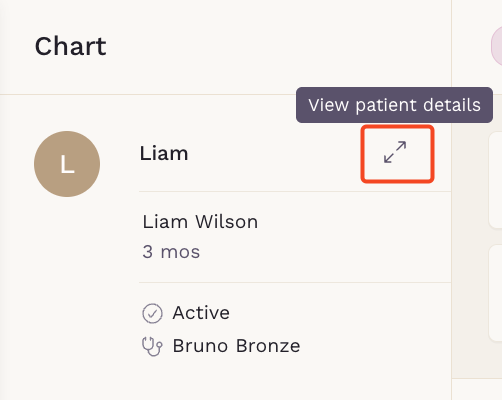Screen dimensions: 502x400
Task: Click the white letter L inside the avatar
Action: point(67,164)
